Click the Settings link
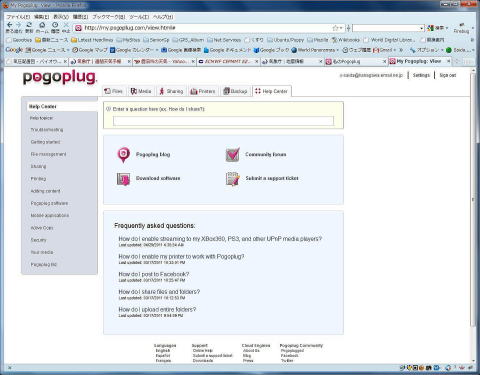This screenshot has width=480, height=375. 421,75
